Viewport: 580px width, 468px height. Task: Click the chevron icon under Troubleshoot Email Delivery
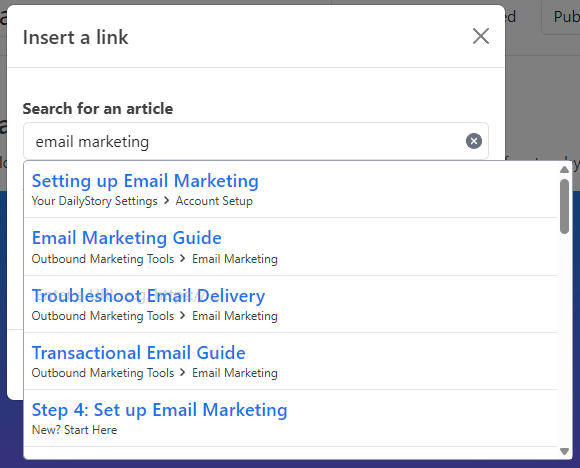[183, 316]
